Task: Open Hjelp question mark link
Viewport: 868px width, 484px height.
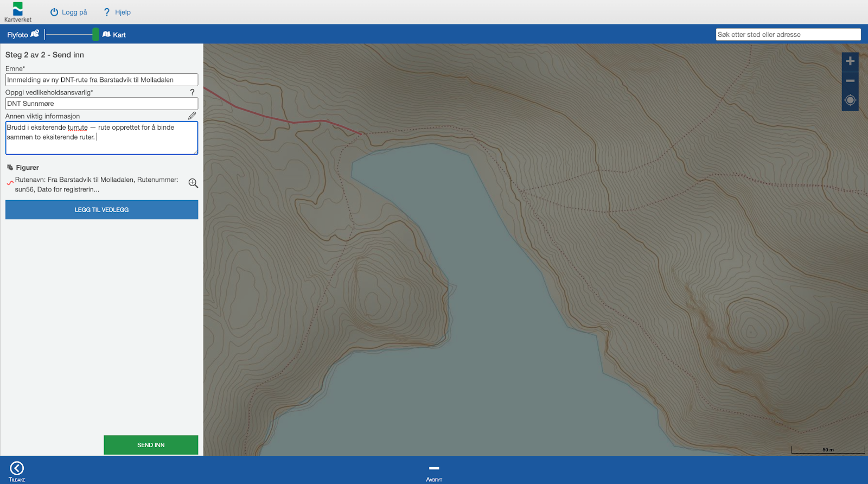Action: 107,12
